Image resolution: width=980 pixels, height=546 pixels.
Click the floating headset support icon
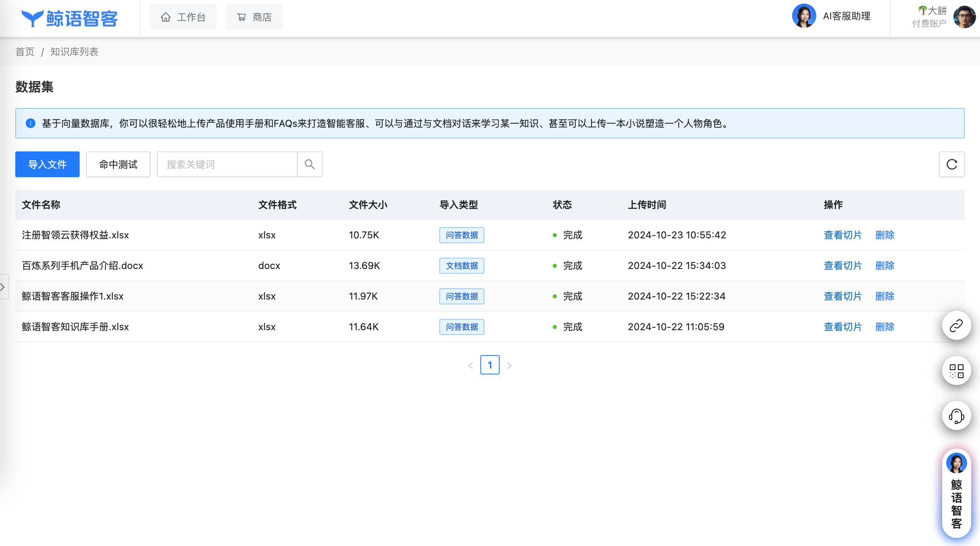[x=957, y=416]
